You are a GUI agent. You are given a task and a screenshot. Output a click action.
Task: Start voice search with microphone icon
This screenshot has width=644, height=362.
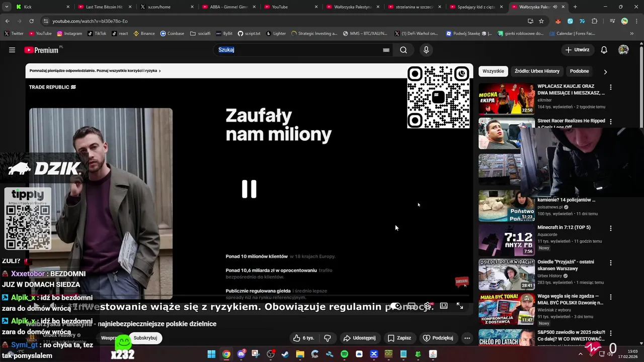click(x=426, y=50)
